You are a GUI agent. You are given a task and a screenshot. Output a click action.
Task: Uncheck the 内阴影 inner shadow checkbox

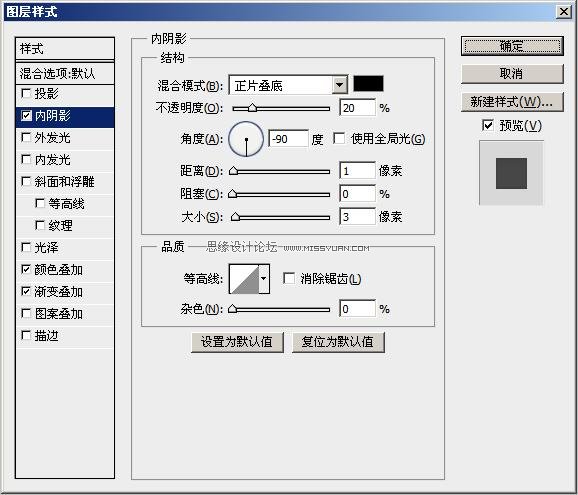pos(26,115)
